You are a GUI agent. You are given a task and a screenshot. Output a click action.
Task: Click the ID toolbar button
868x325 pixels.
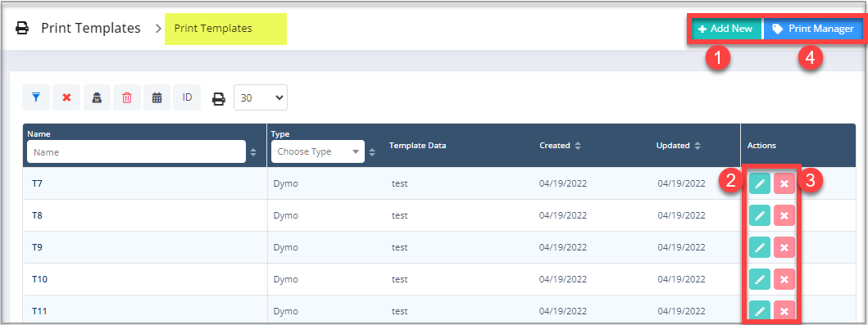(187, 97)
